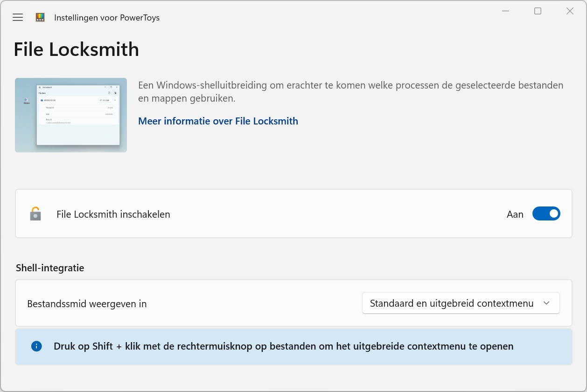Screen dimensions: 587x392
Task: Close the PowerToys settings window
Action: pos(570,11)
